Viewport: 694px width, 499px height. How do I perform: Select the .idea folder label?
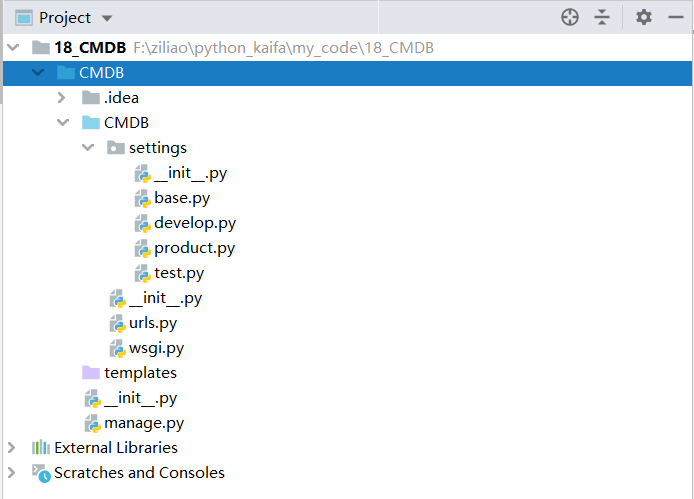(x=121, y=97)
